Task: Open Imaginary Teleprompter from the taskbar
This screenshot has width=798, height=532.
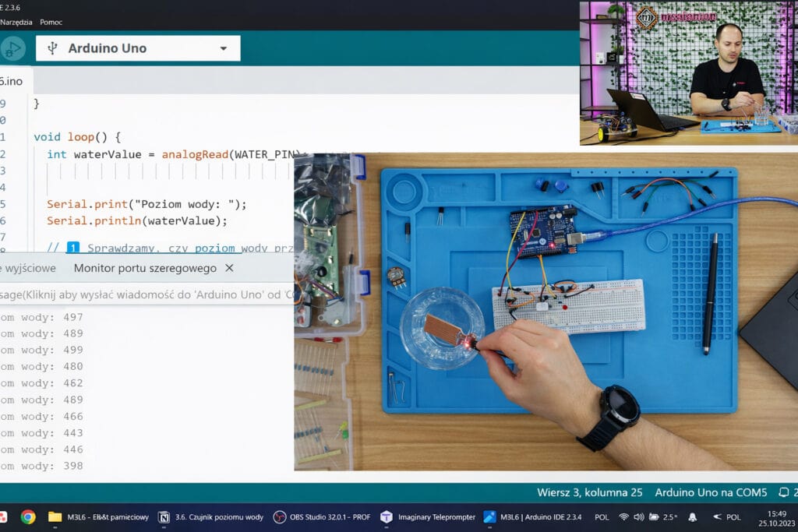Action: click(x=428, y=517)
